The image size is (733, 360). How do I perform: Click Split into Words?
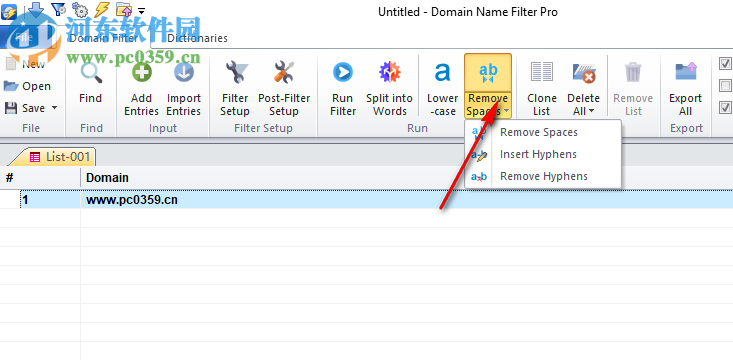(x=389, y=88)
